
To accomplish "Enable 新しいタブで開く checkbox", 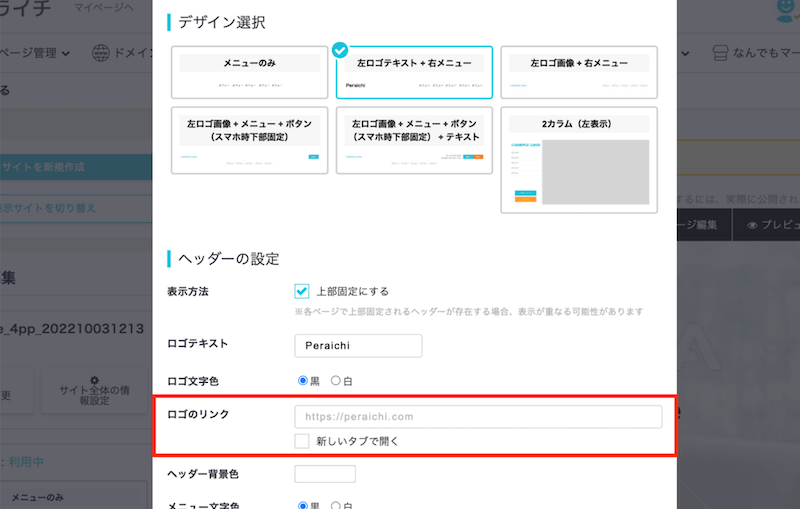I will click(x=302, y=441).
